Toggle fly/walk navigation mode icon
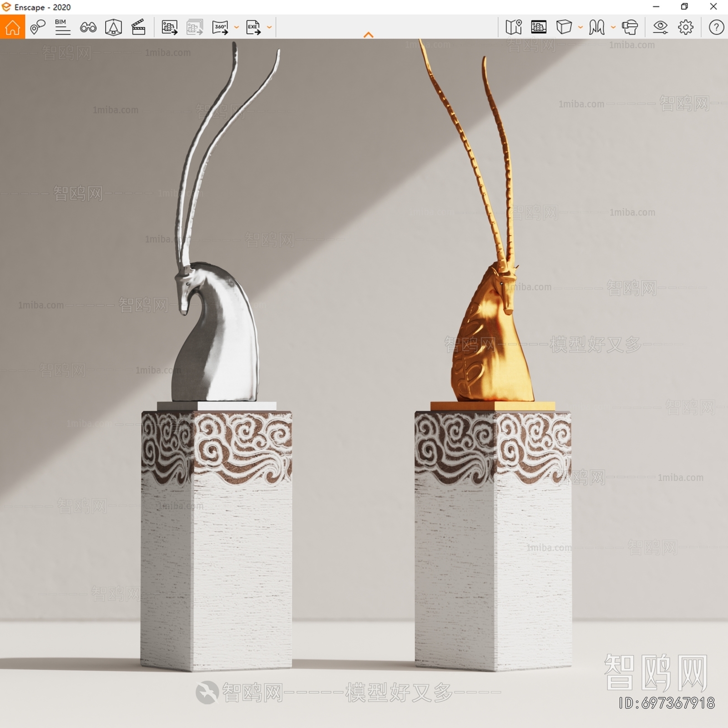This screenshot has height=728, width=728. [x=597, y=27]
